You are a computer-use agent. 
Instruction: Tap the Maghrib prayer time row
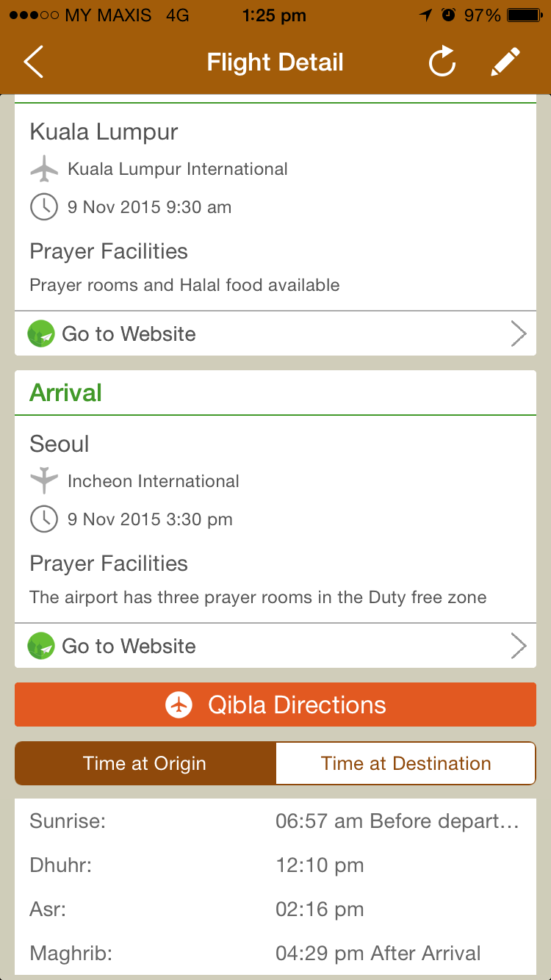coord(275,954)
